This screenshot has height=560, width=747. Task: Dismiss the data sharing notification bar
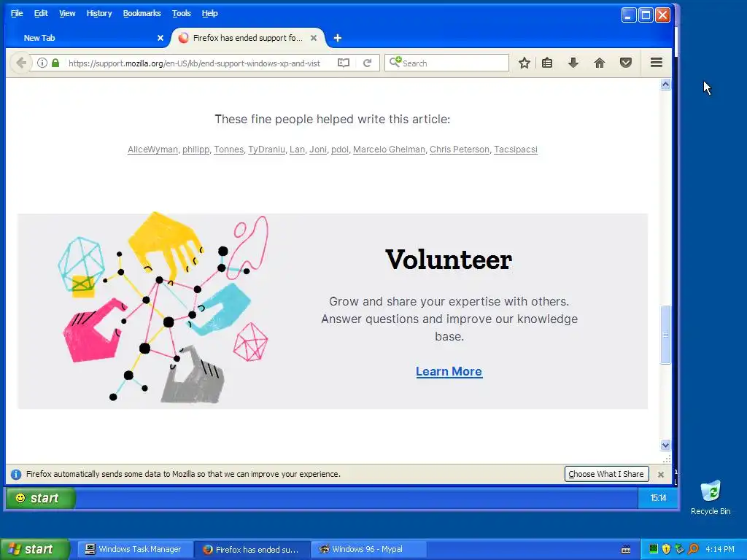click(661, 474)
